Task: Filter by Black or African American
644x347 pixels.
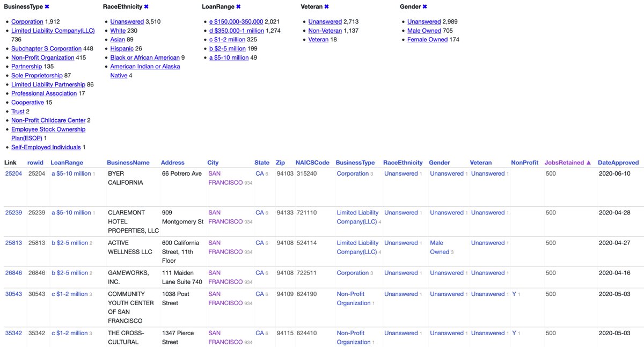Action: [145, 57]
